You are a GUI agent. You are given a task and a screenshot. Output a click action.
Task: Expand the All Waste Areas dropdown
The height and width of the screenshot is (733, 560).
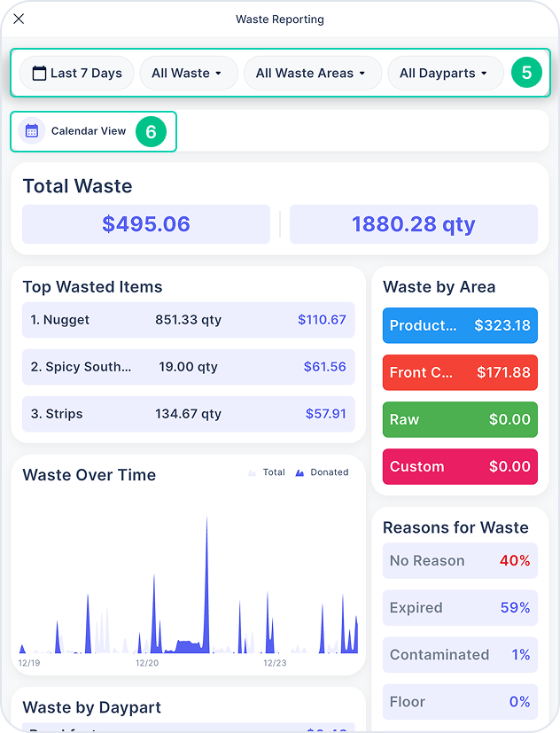[x=313, y=73]
